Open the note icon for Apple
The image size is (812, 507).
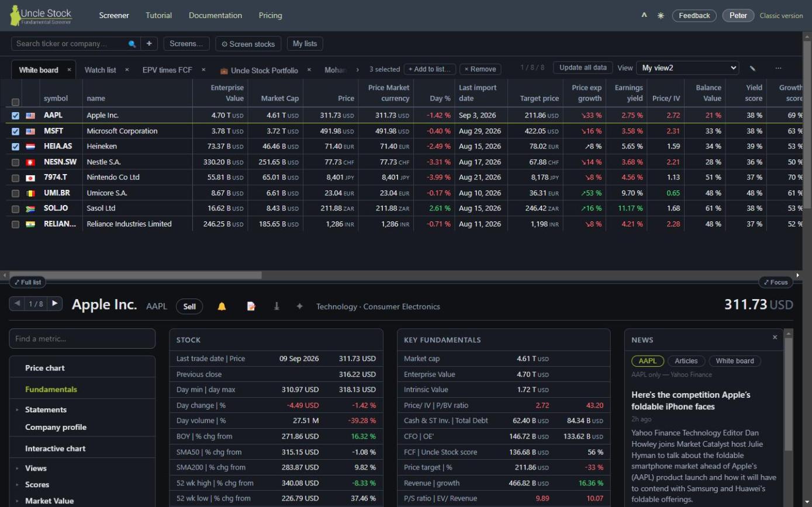coord(251,306)
